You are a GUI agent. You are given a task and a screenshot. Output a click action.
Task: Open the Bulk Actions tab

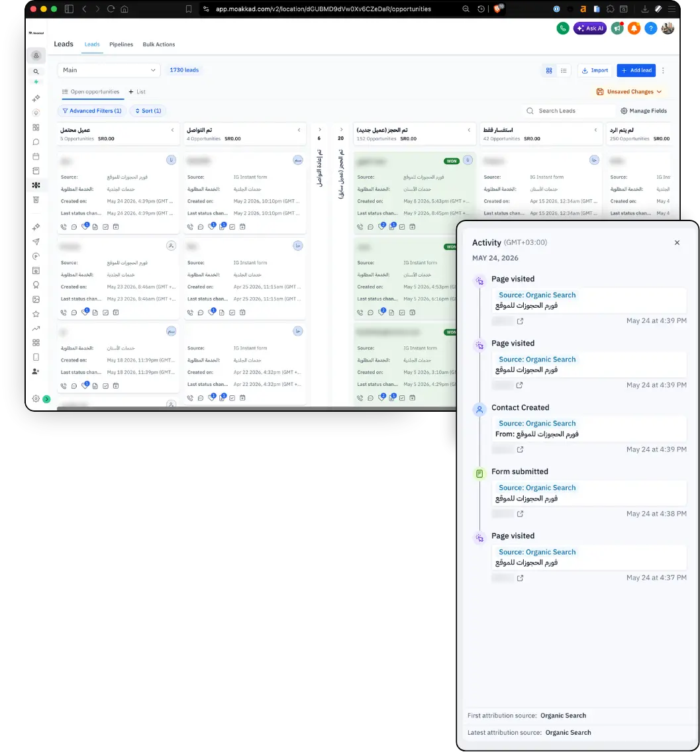[x=159, y=44]
